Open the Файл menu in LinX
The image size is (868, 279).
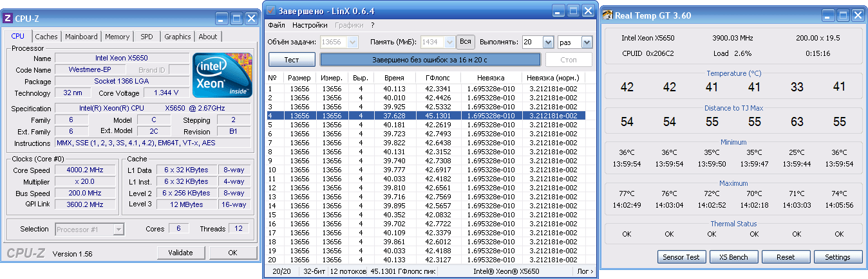tap(276, 26)
